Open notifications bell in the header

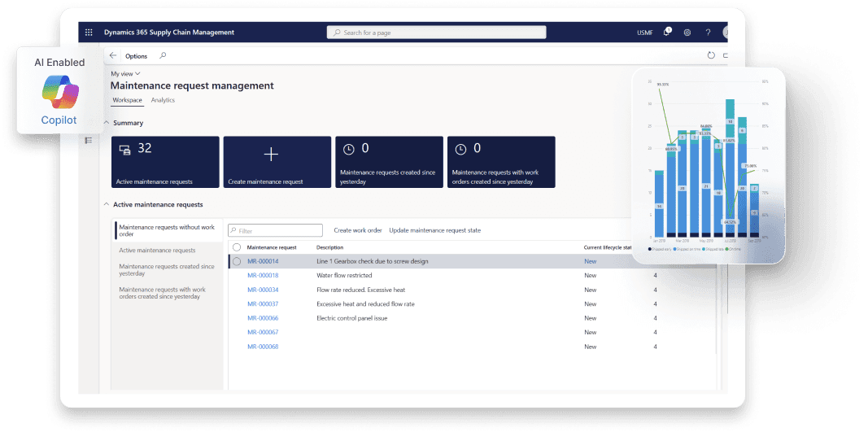tap(667, 32)
